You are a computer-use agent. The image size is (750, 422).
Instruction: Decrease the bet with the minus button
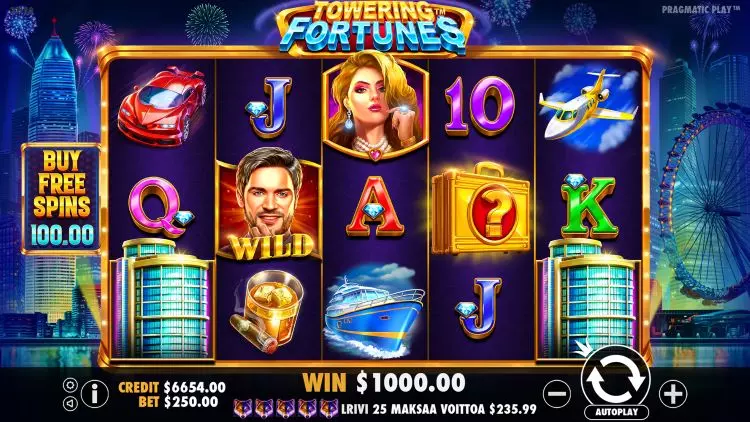pyautogui.click(x=557, y=394)
